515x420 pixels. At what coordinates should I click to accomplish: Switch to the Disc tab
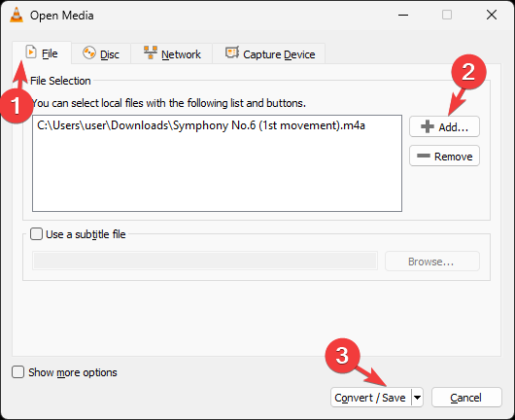101,53
